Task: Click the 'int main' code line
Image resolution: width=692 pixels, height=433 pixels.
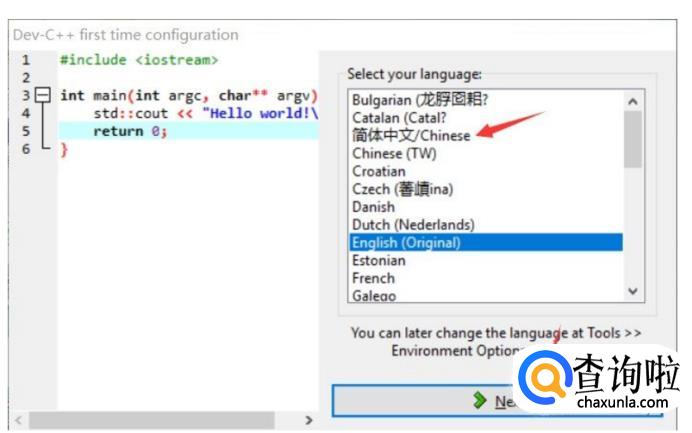Action: (189, 95)
